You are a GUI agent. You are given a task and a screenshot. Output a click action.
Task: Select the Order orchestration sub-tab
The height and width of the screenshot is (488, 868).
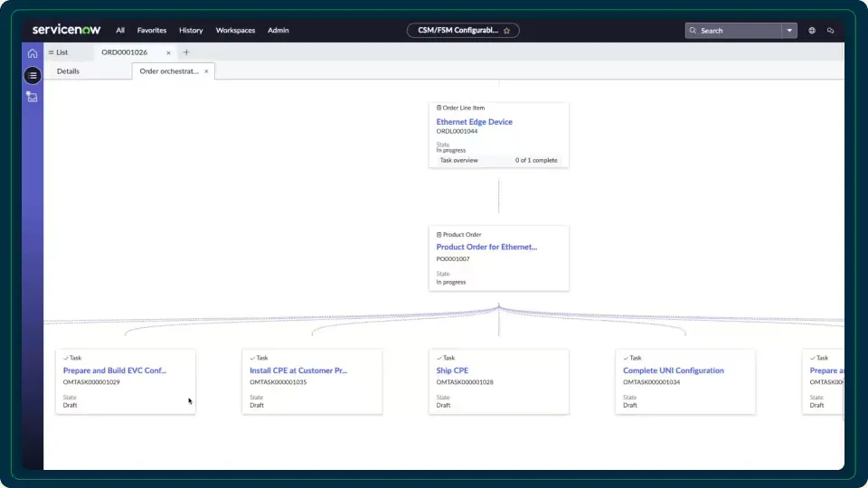point(169,71)
